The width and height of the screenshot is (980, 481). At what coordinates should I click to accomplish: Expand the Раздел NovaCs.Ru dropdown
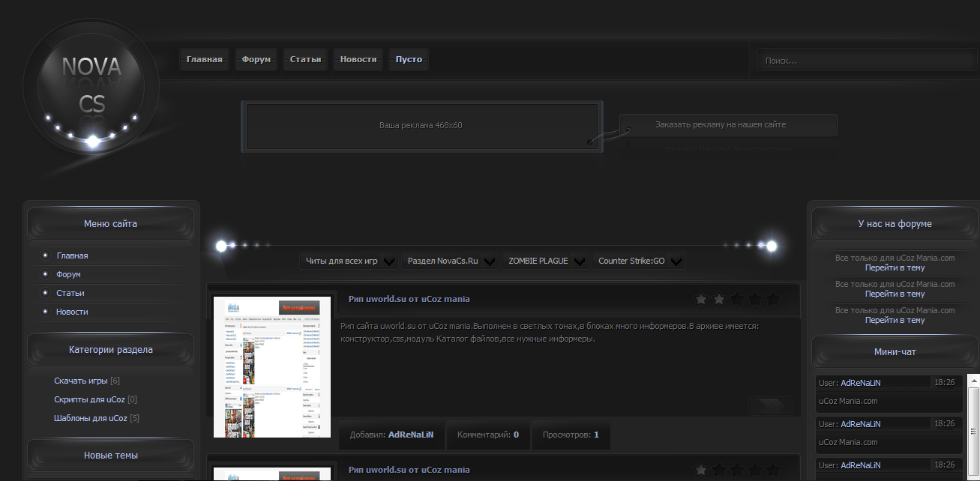tap(450, 261)
